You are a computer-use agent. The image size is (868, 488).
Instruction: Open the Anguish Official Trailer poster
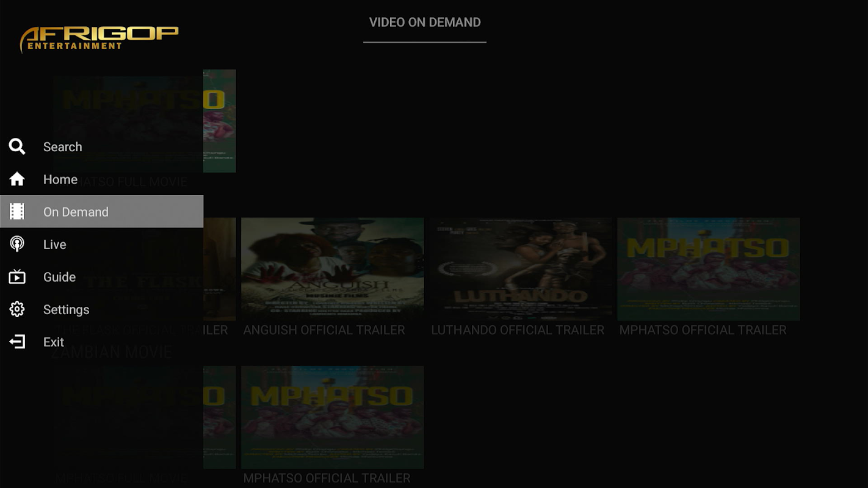click(x=333, y=269)
